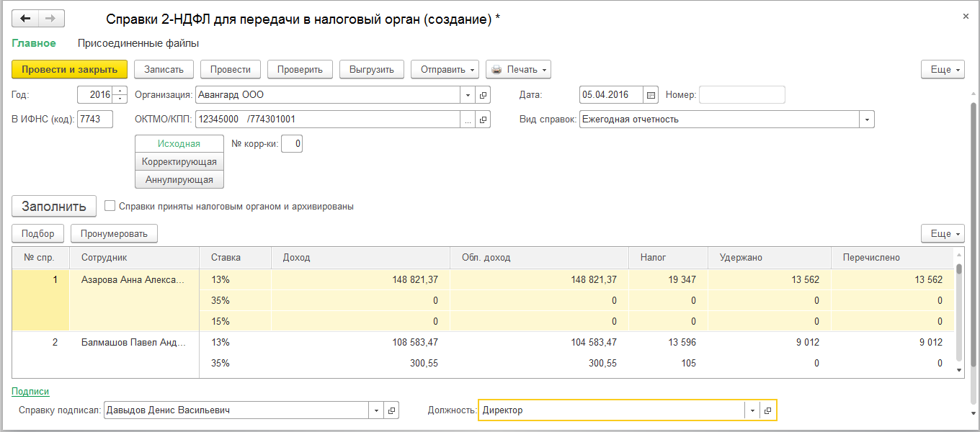Viewport: 980px width, 432px height.
Task: Click the № спр. column header
Action: pos(41,258)
